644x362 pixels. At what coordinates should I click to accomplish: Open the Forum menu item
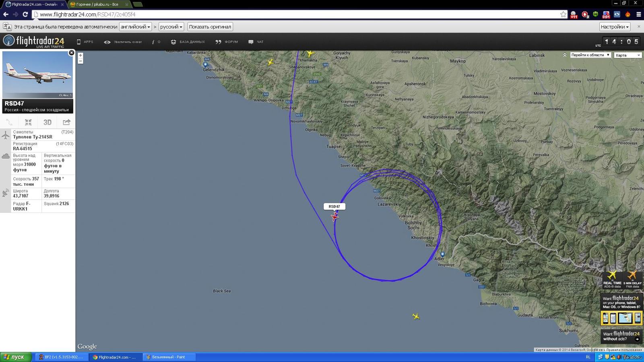(227, 42)
